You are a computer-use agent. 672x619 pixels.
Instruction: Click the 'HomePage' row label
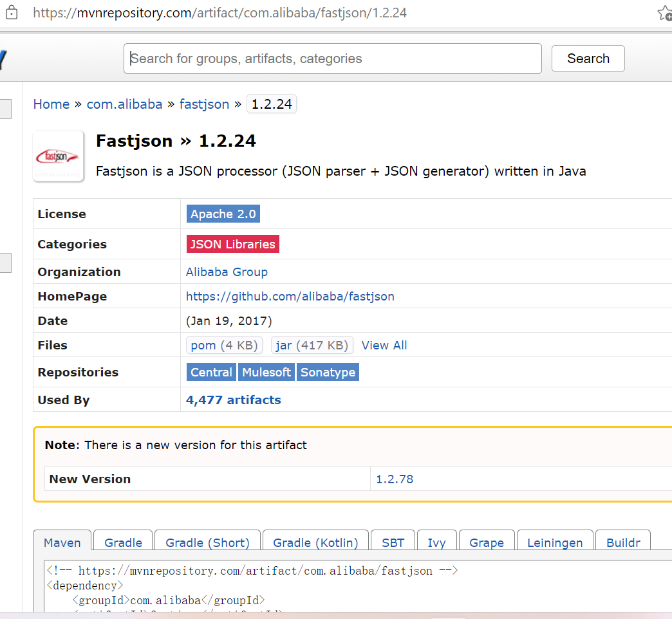[x=73, y=296]
